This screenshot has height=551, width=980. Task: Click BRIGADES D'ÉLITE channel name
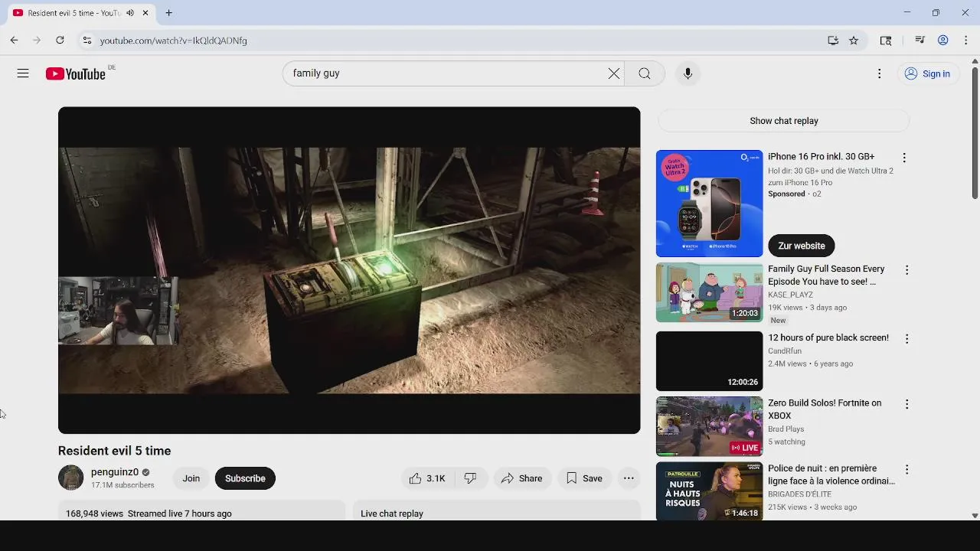pos(799,494)
